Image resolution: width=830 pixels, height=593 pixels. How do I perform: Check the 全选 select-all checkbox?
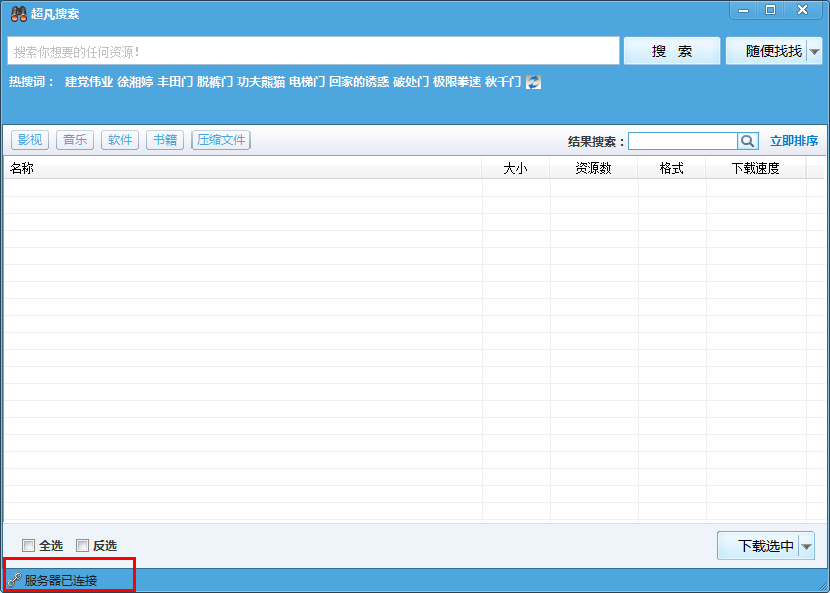[x=28, y=545]
